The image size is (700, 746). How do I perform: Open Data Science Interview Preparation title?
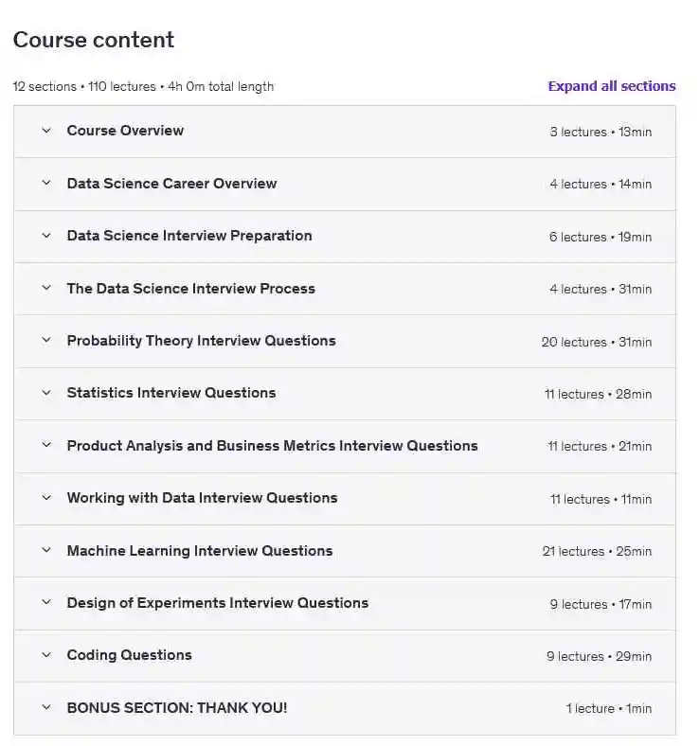(188, 236)
